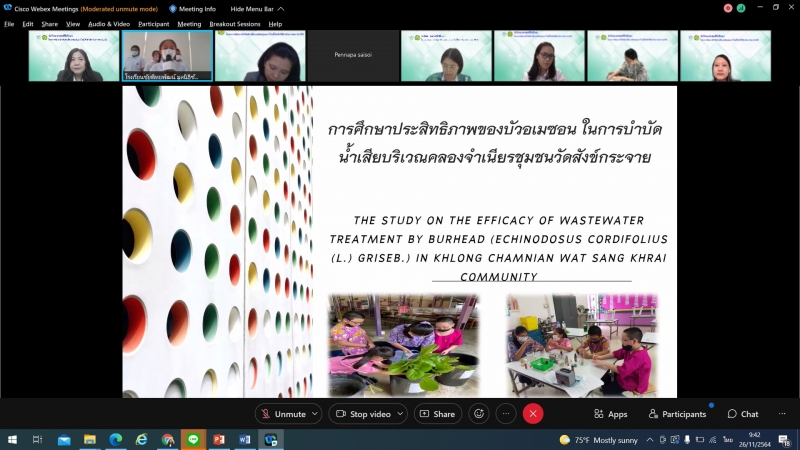Open Microsoft Word from the taskbar
Screen dimensions: 800x450
[245, 439]
